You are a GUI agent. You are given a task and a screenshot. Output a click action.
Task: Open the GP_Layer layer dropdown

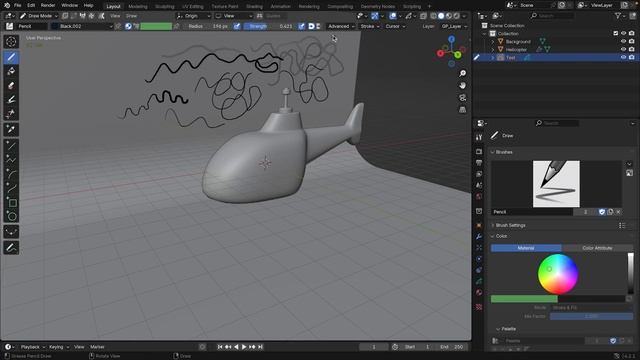pos(454,26)
